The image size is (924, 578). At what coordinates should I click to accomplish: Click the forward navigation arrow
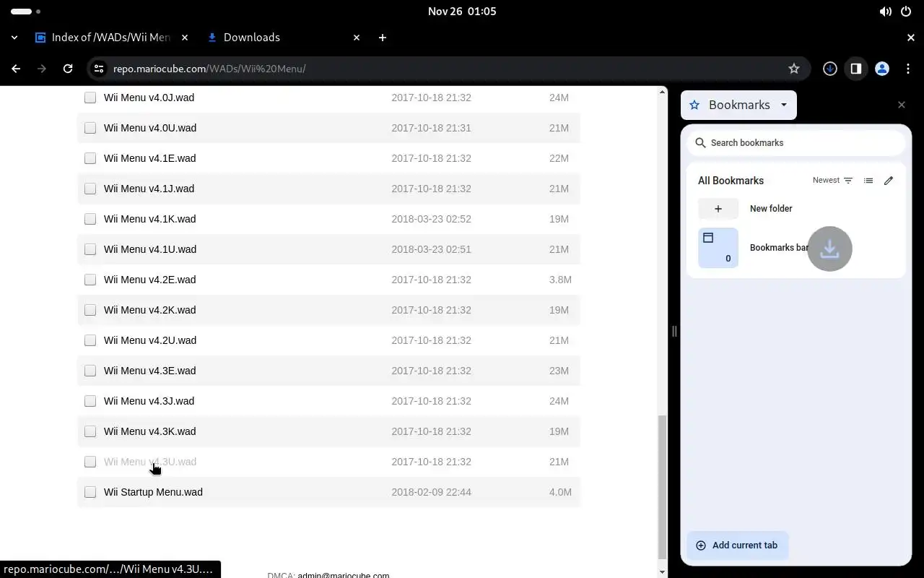[x=42, y=69]
